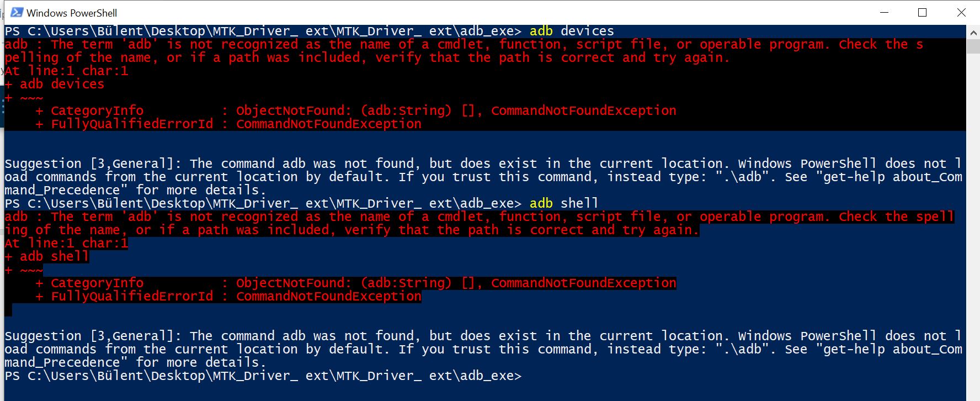Open the PowerShell title bar icon menu

point(17,12)
